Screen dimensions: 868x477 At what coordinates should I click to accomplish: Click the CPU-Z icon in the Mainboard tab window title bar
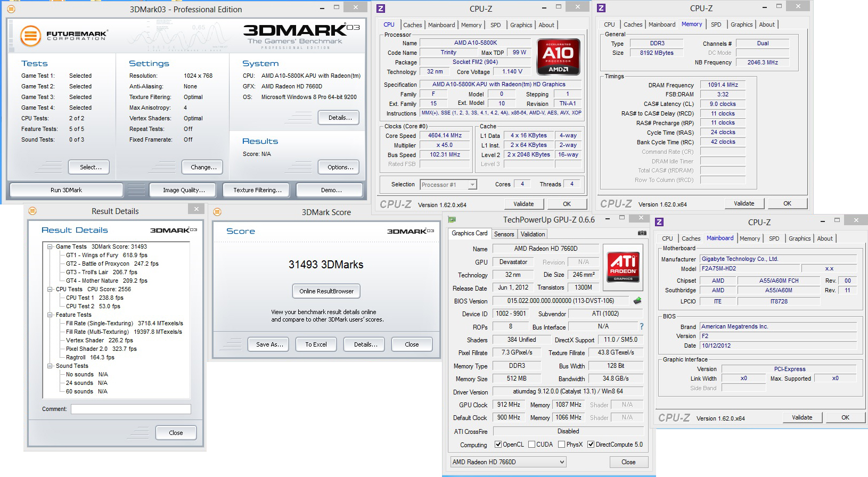tap(659, 222)
